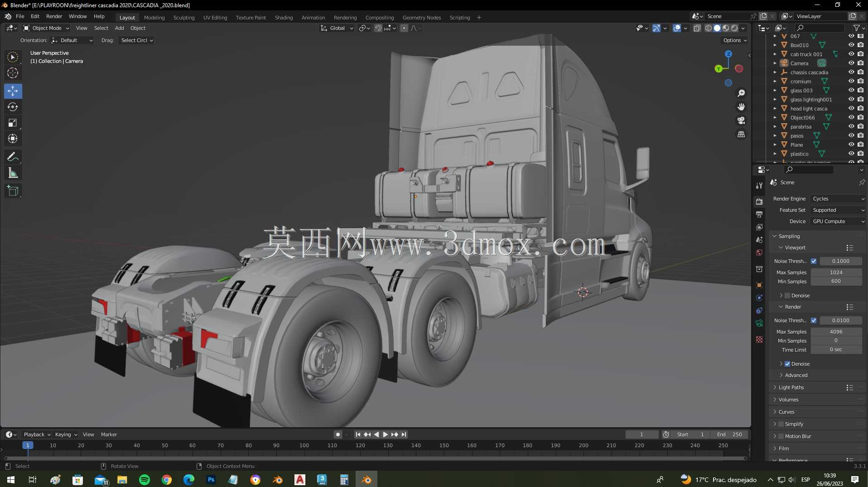Toggle proportional editing in header
This screenshot has width=868, height=487.
(x=404, y=28)
